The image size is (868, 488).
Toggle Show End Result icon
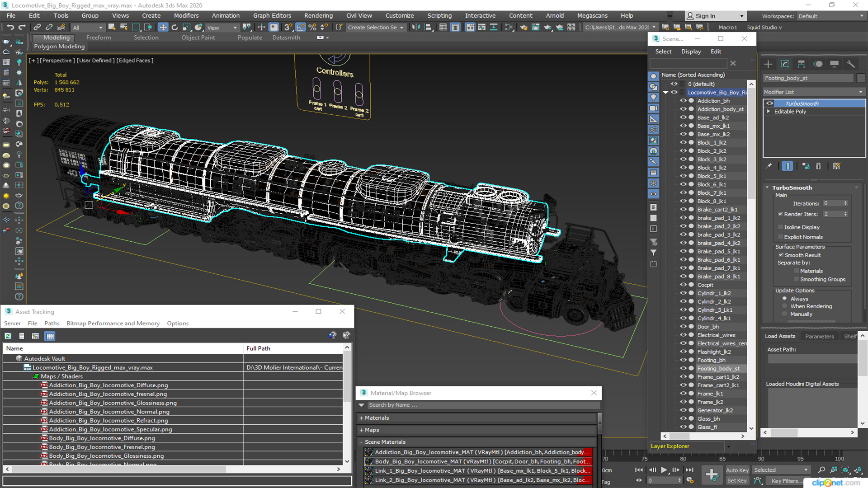787,166
